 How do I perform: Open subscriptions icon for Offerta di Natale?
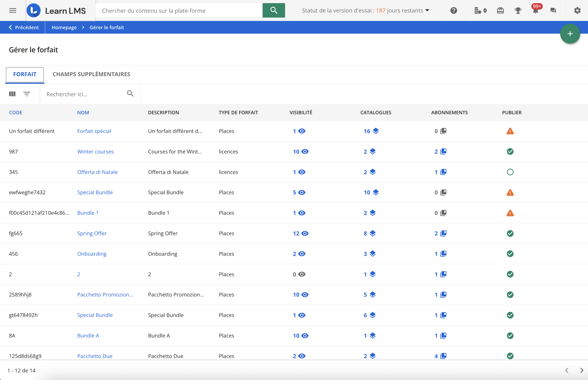[443, 172]
